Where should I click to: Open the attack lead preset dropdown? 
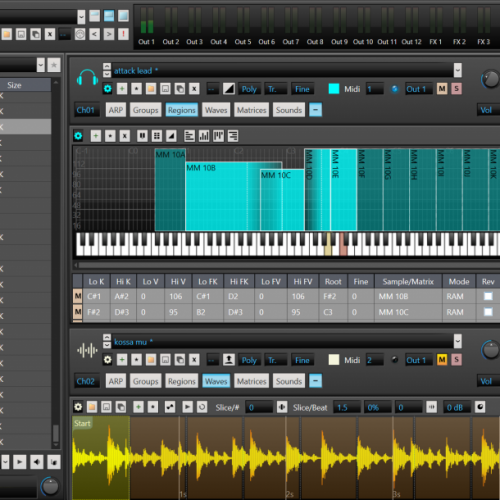coord(458,70)
